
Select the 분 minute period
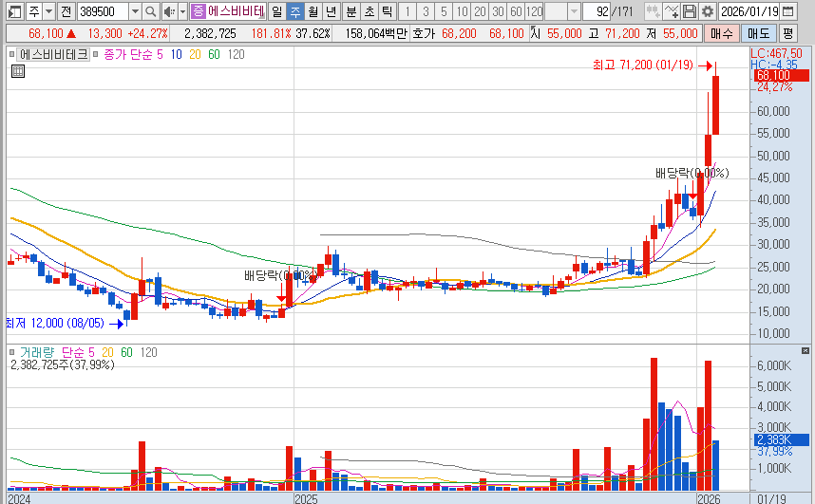click(351, 10)
